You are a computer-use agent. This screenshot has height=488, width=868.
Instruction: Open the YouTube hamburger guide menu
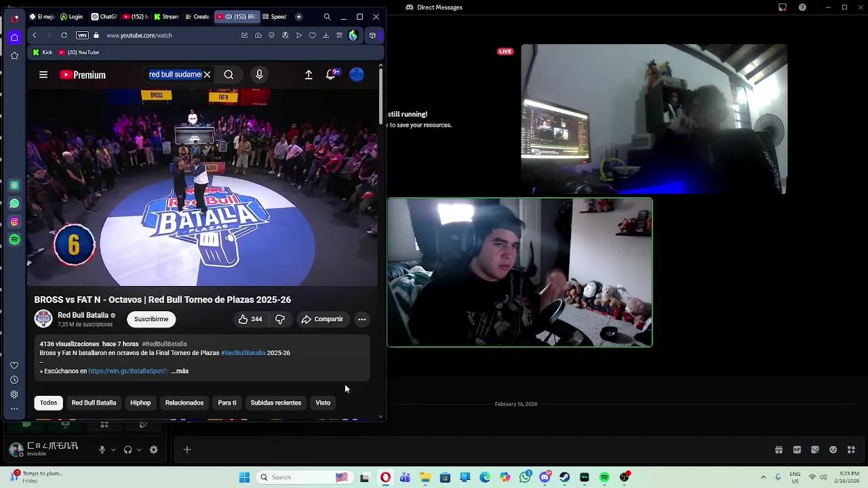43,75
